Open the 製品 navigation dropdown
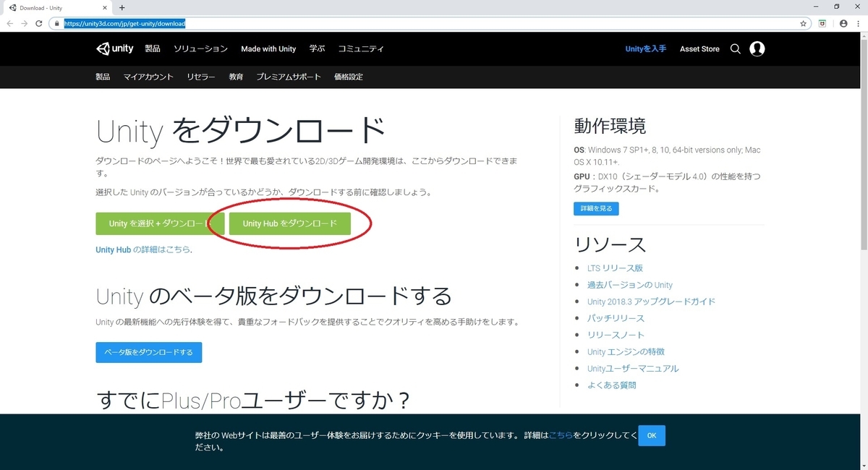Image resolution: width=868 pixels, height=470 pixels. point(153,48)
